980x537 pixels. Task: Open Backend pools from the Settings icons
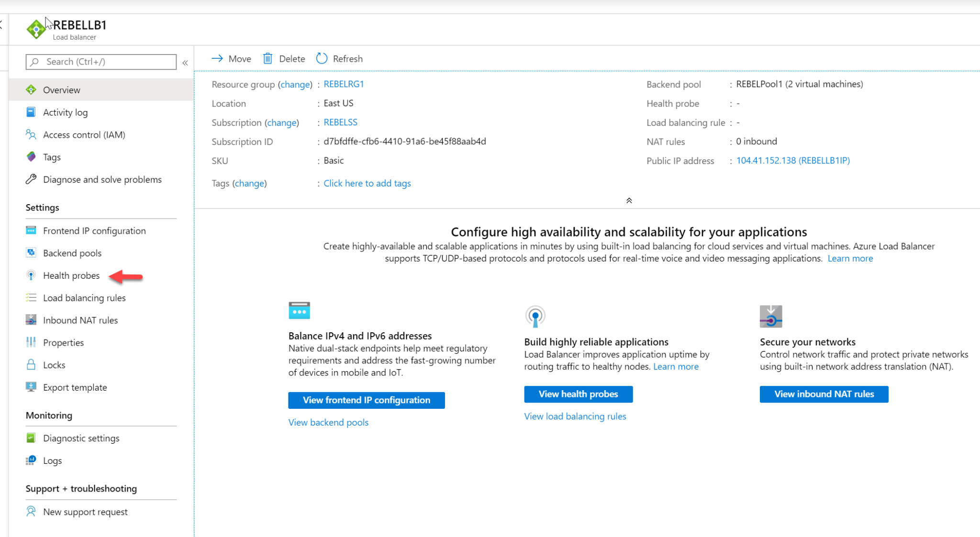(x=31, y=252)
